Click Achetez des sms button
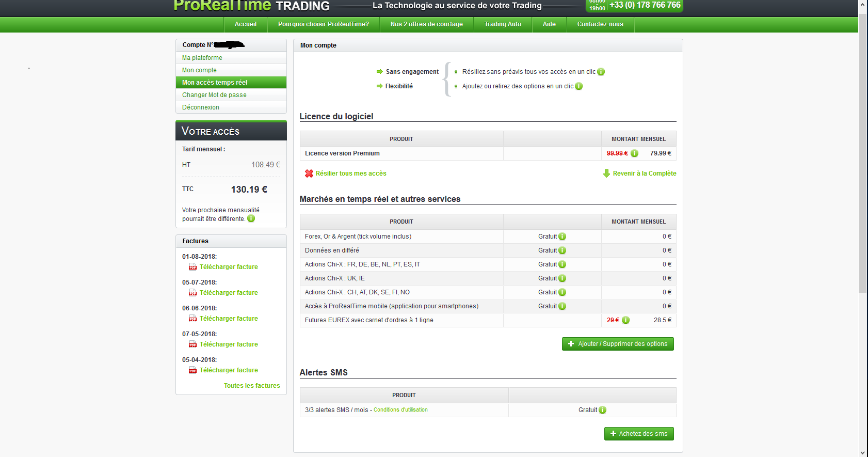Screen dimensions: 868x457 pos(639,434)
